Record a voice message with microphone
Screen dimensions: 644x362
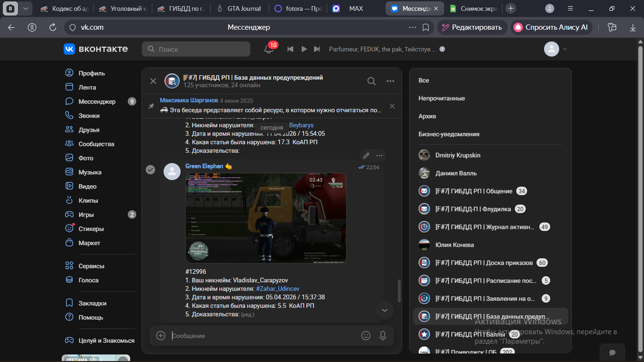383,336
